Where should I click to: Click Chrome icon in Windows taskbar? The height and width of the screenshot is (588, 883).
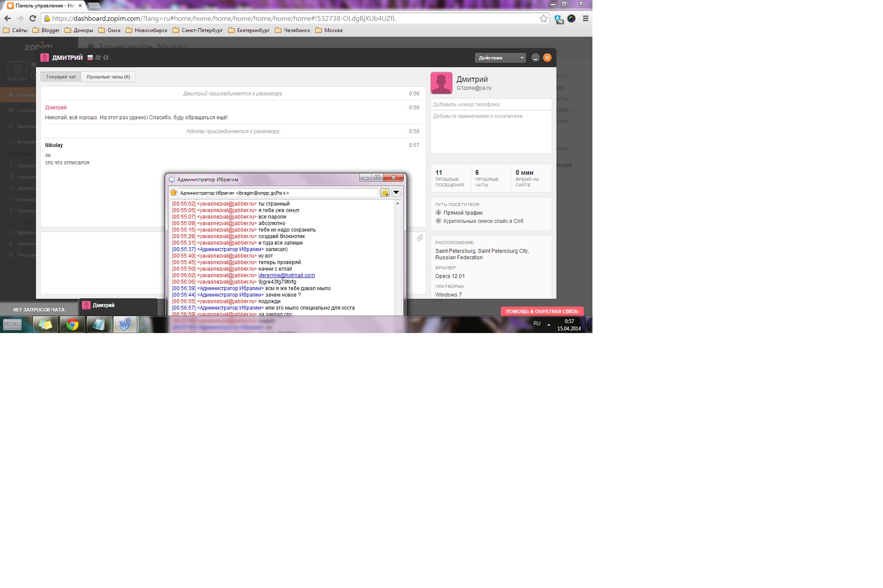(72, 324)
